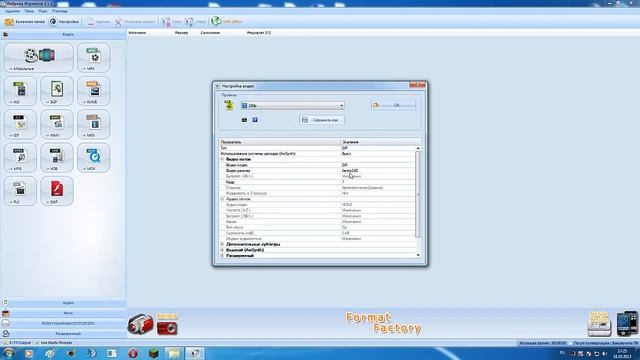Click the scroll down arrow in settings list
Image resolution: width=640 pixels, height=360 pixels.
[418, 255]
